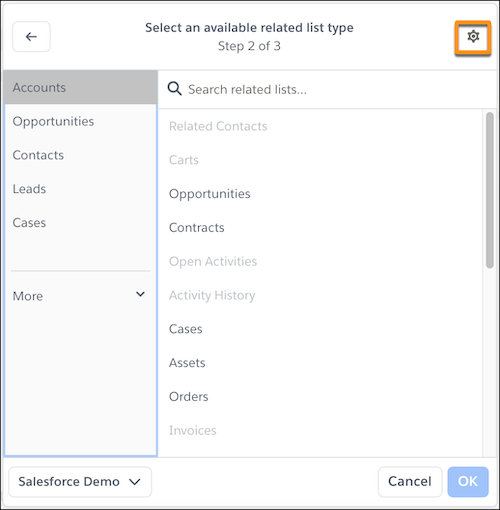Viewport: 500px width, 510px height.
Task: Open the Salesforce Demo dropdown
Action: point(80,482)
